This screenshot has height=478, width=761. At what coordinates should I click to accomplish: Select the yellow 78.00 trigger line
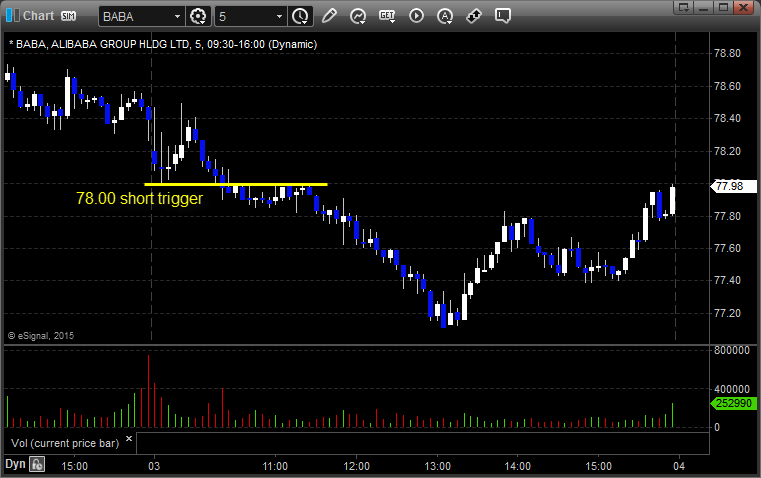click(236, 184)
